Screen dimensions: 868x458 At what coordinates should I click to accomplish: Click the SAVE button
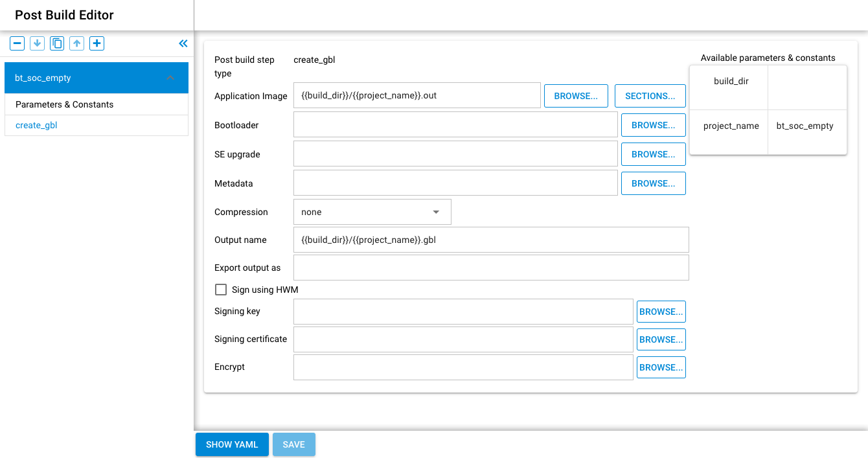pyautogui.click(x=294, y=444)
